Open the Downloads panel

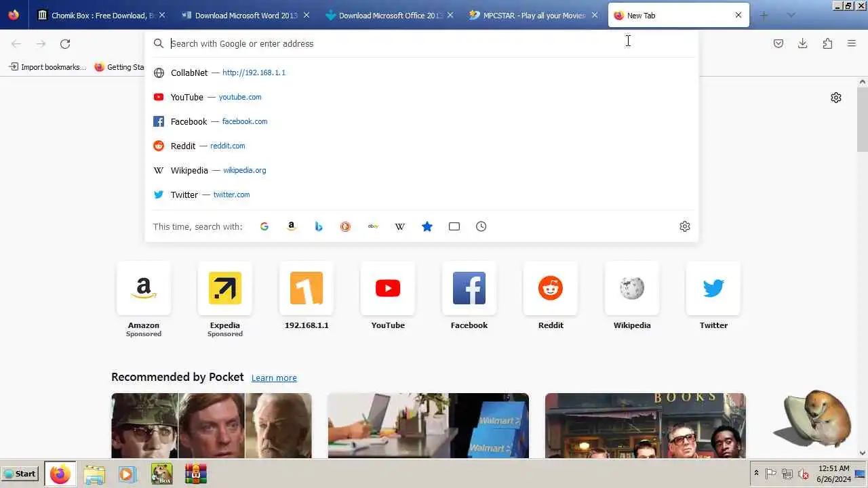tap(803, 43)
